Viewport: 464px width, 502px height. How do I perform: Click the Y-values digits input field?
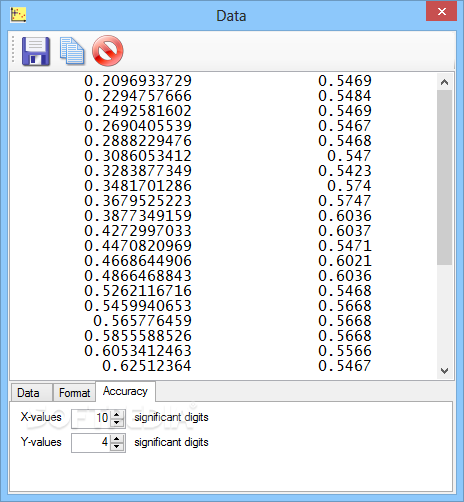click(92, 443)
